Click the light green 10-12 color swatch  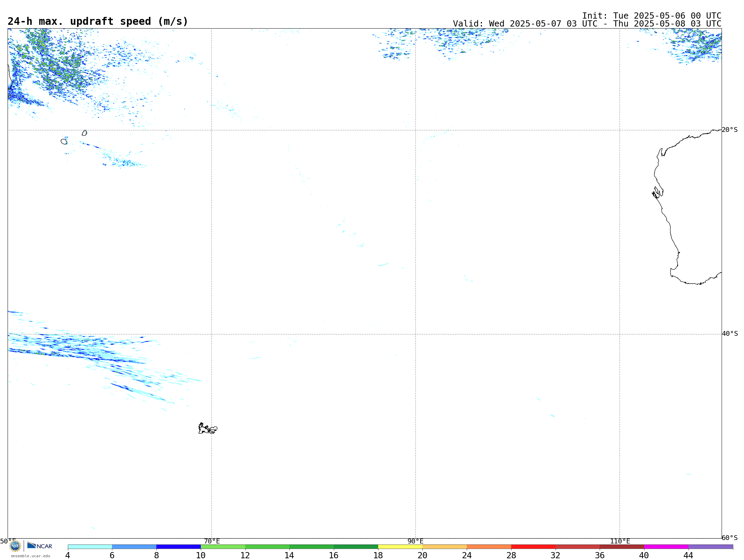[x=223, y=547]
